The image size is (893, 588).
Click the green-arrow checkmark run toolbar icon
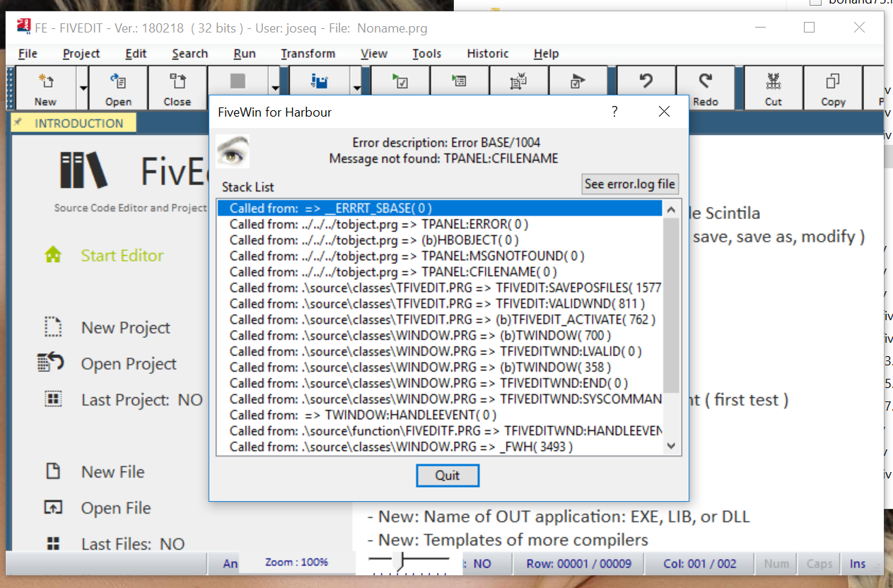pos(401,81)
